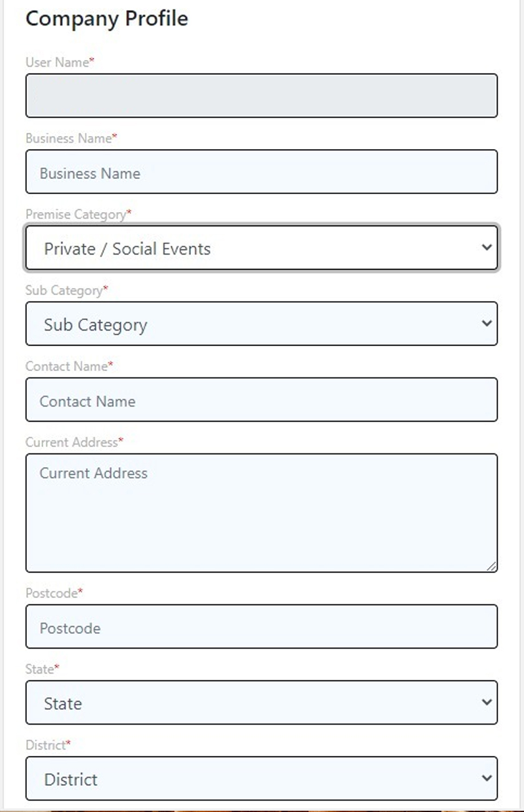Expand the District dropdown list
The height and width of the screenshot is (812, 524).
click(261, 779)
